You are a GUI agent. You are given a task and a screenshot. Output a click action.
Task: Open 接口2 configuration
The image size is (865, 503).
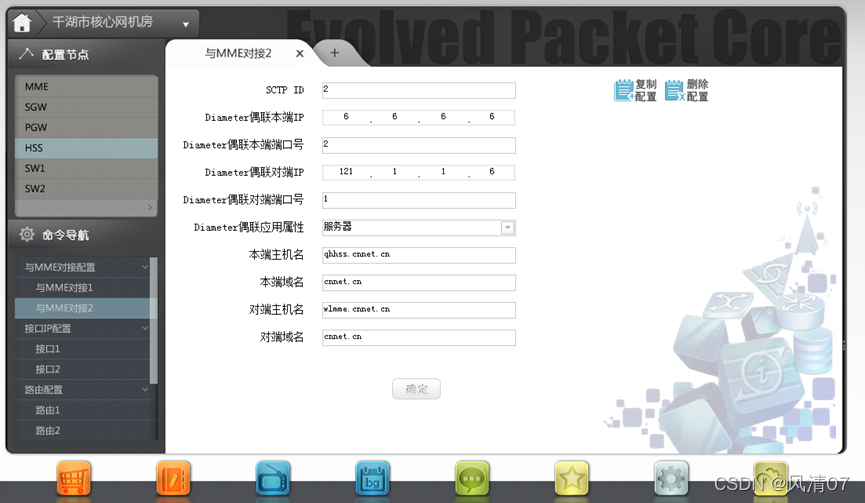coord(83,369)
